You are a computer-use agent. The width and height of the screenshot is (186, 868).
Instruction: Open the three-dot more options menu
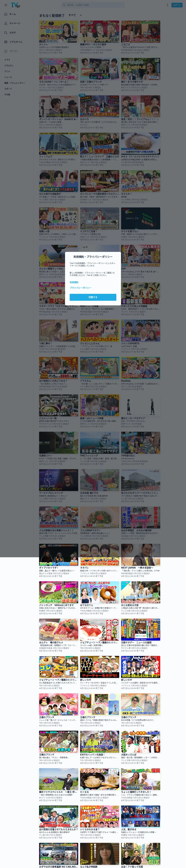point(167,5)
